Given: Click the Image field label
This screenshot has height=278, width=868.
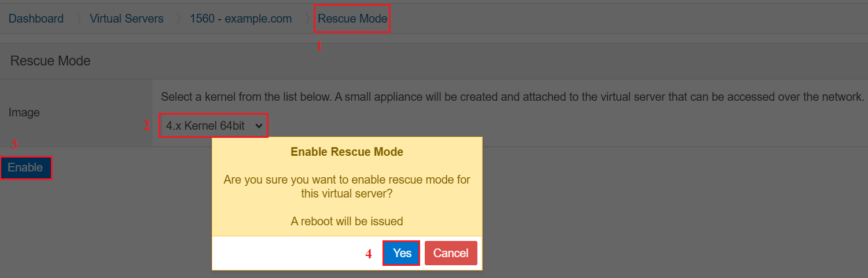Looking at the screenshot, I should (24, 112).
